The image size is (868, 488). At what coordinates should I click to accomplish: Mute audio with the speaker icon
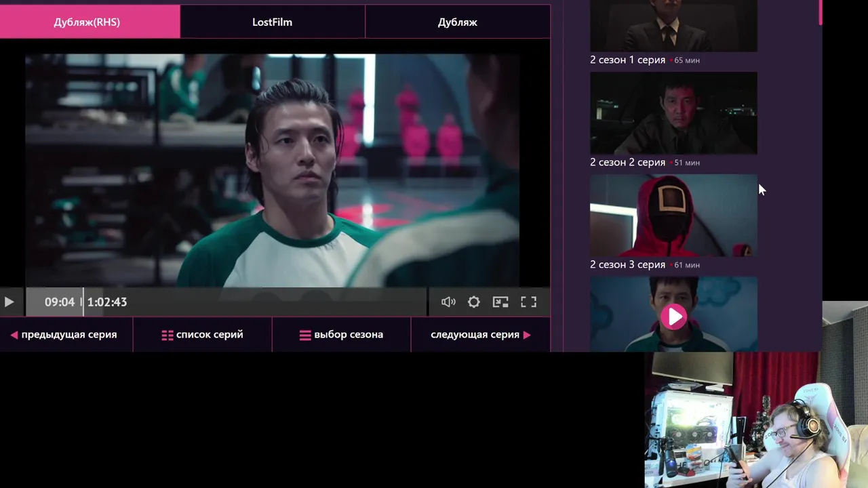click(448, 302)
